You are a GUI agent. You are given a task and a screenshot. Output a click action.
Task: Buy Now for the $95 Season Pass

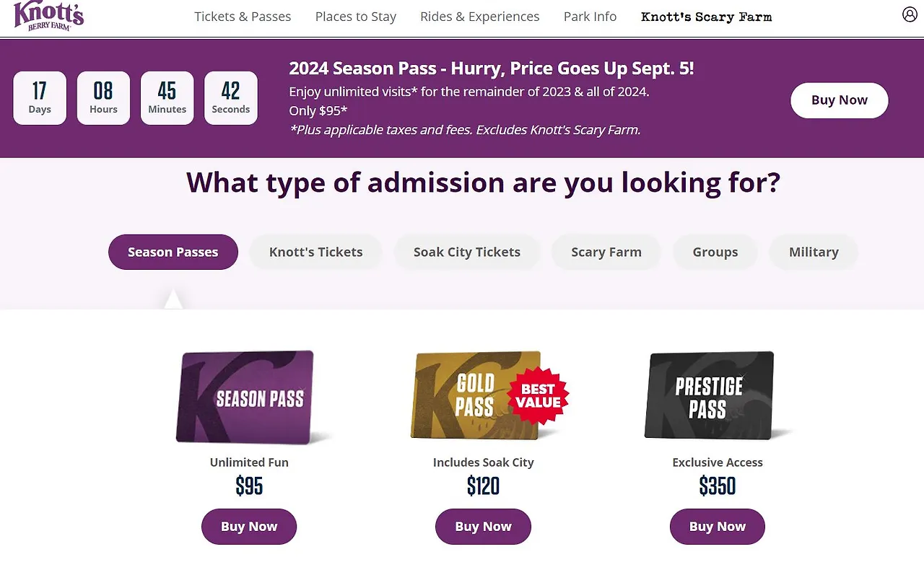[249, 527]
